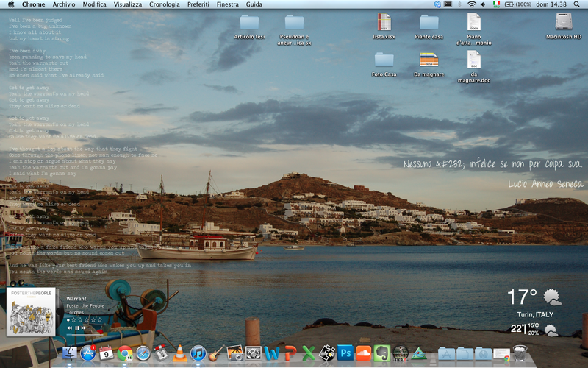Click the Foster the People album cover
Image resolution: width=588 pixels, height=368 pixels.
31,312
